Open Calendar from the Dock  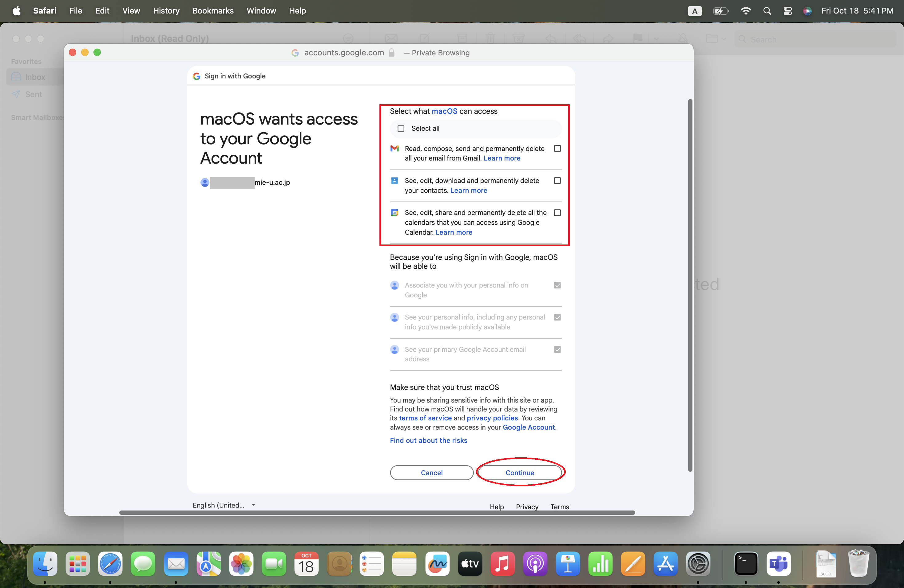[x=307, y=563]
